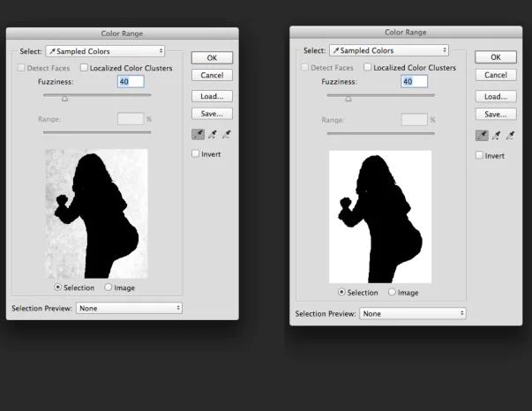532x411 pixels.
Task: Choose the Image radio button in left dialog
Action: [109, 288]
